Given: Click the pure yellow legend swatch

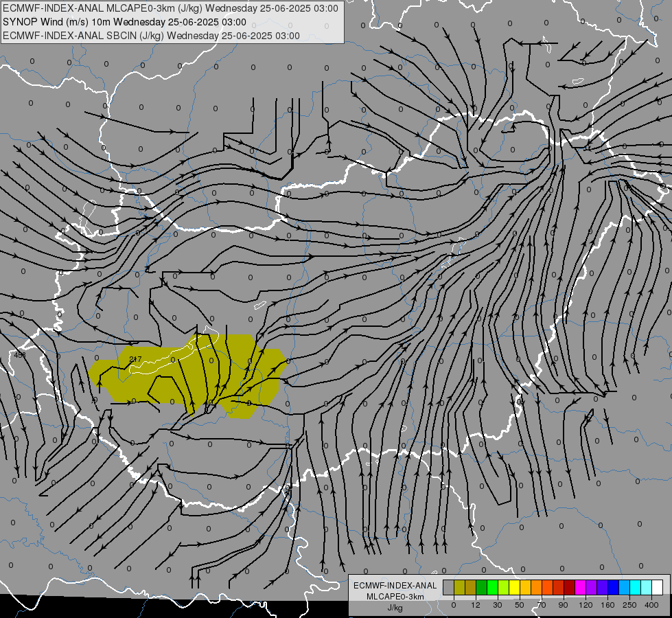Looking at the screenshot, I should 514,587.
